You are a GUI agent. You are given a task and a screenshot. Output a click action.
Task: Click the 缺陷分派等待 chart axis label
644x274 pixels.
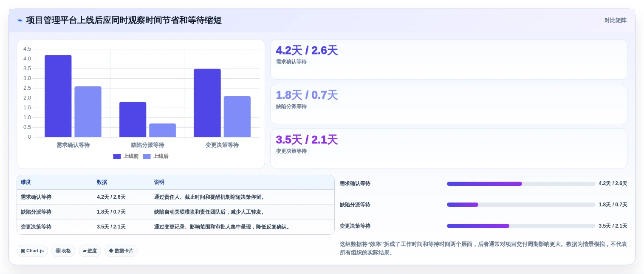(147, 145)
